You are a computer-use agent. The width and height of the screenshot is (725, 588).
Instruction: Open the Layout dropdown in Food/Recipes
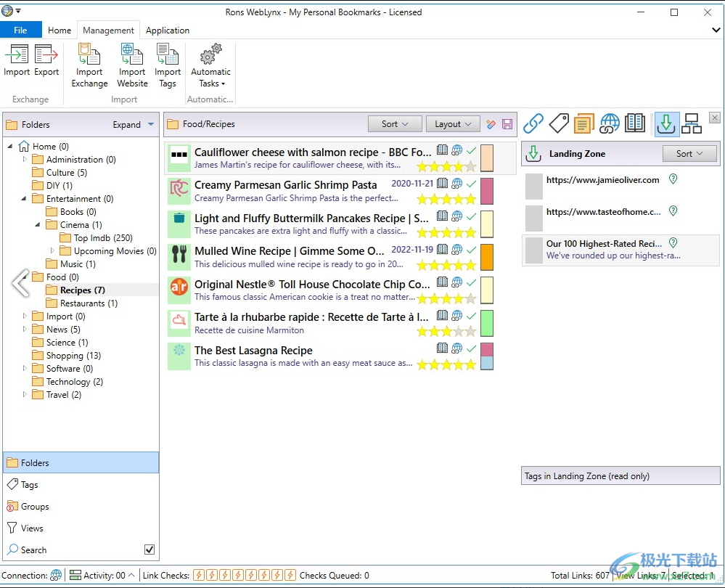coord(453,124)
